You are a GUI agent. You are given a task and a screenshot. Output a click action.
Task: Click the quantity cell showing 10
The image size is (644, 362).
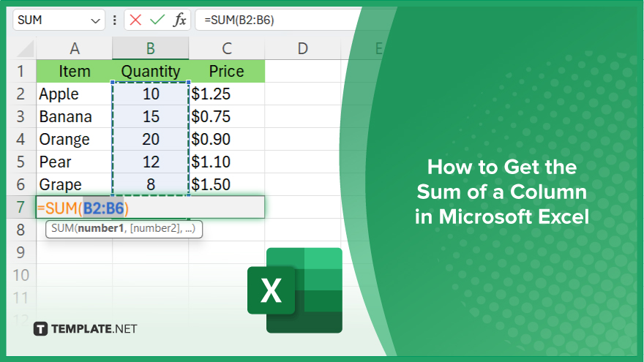click(x=150, y=94)
